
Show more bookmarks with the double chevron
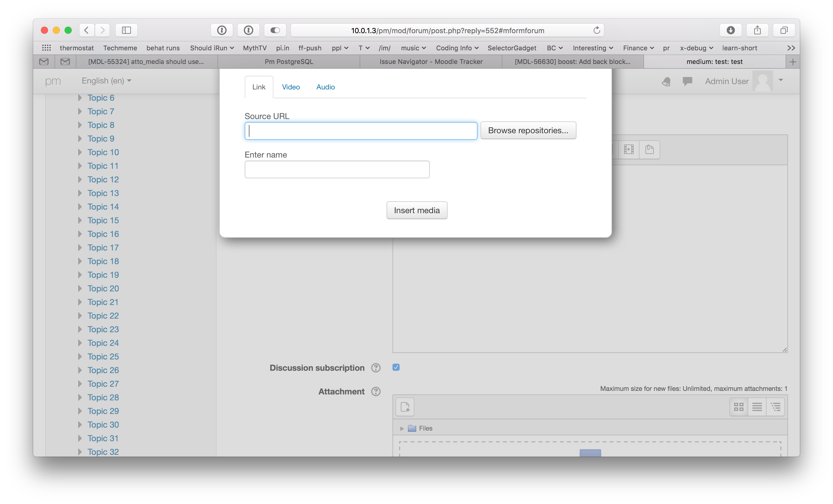click(791, 48)
